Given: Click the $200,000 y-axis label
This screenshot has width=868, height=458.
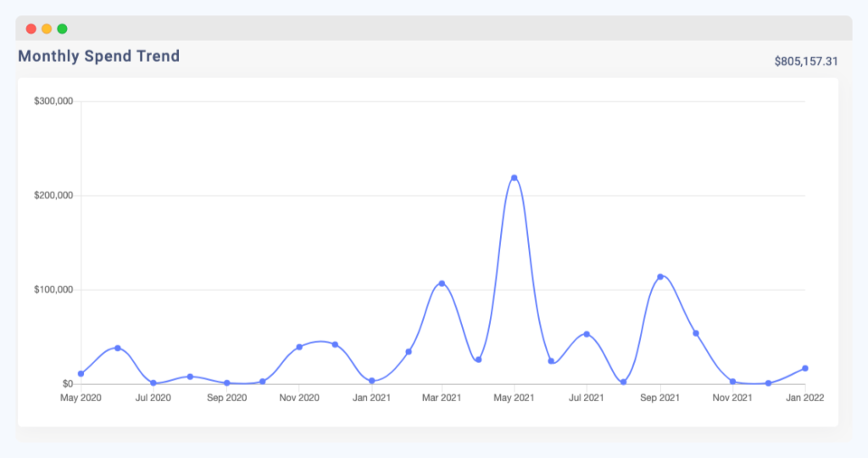Looking at the screenshot, I should [53, 196].
